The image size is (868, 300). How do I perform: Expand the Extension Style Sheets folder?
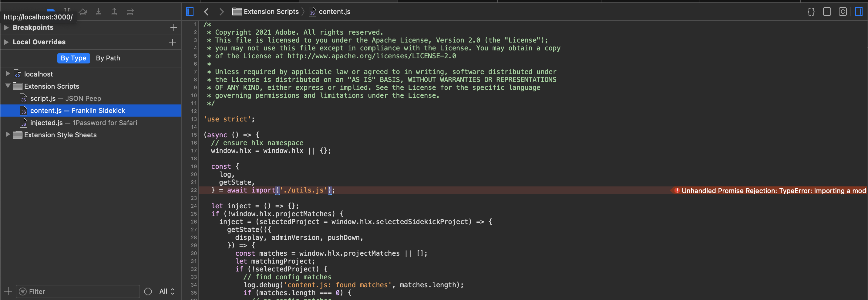(7, 135)
